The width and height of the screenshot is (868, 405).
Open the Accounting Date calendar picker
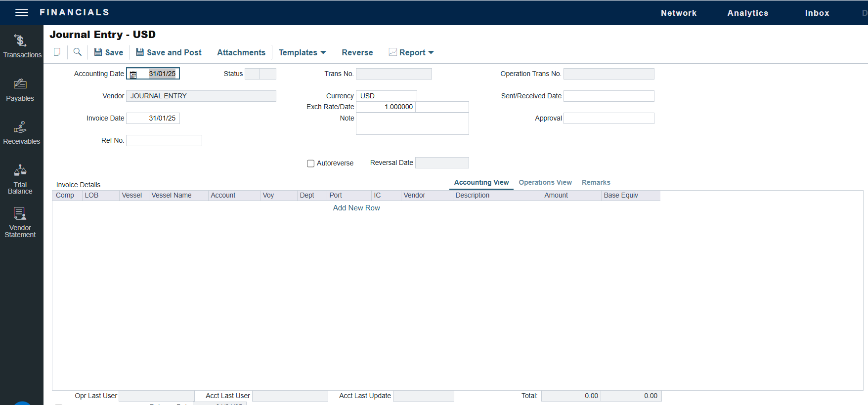[x=133, y=74]
